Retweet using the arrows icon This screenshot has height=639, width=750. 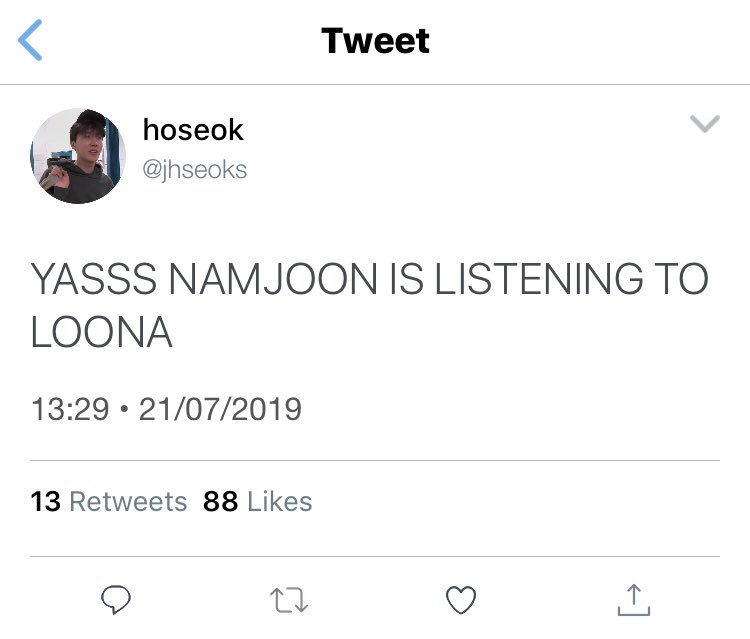point(289,600)
